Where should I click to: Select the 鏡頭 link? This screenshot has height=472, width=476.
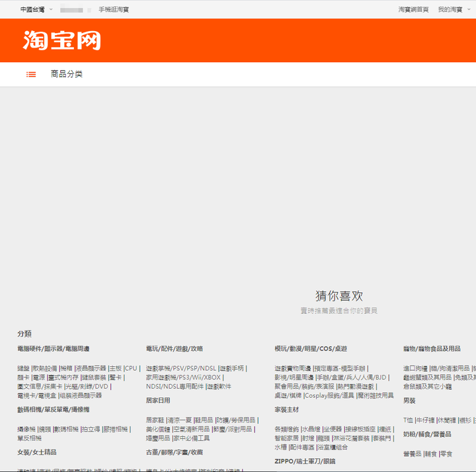click(x=45, y=430)
